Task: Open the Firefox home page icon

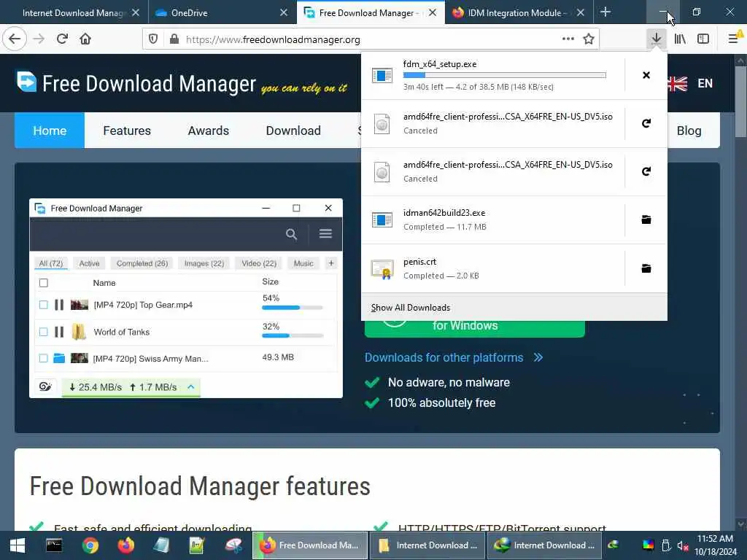Action: [x=85, y=39]
